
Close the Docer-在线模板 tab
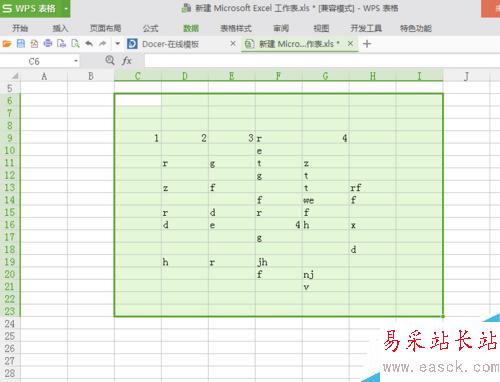point(233,43)
